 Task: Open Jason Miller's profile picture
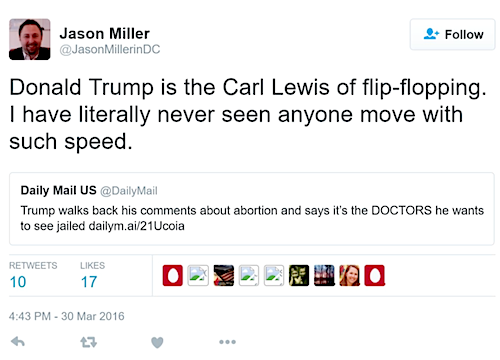[30, 39]
